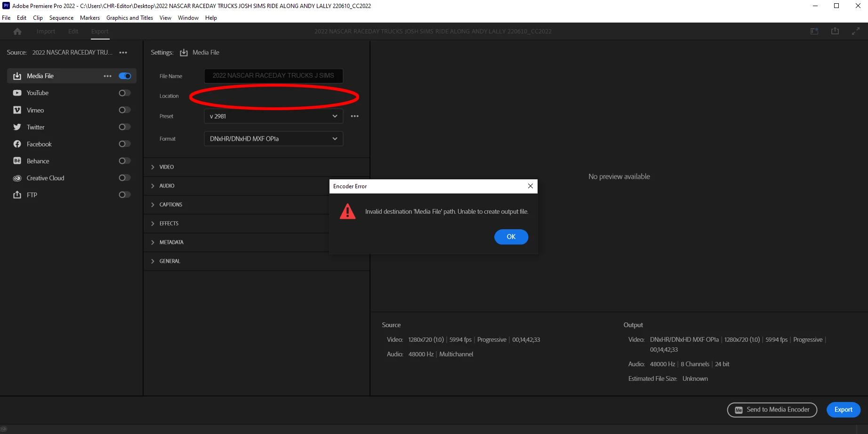Click Send to Media Encoder button
This screenshot has height=434, width=868.
click(772, 410)
